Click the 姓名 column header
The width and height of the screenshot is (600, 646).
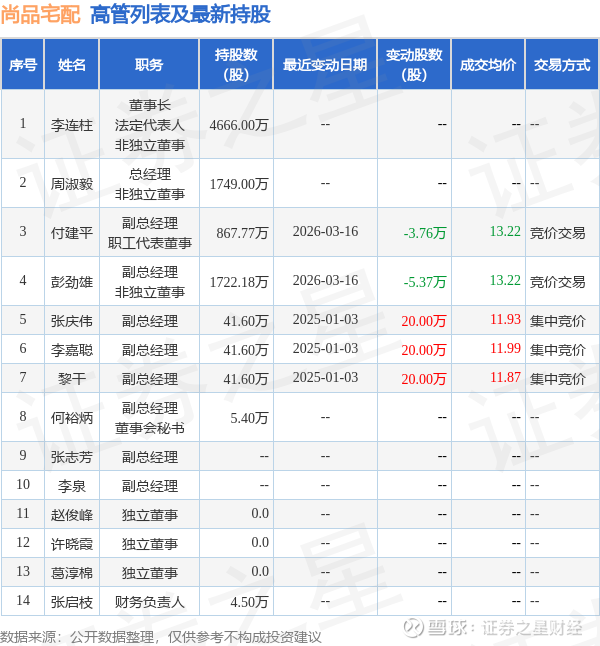(x=72, y=65)
